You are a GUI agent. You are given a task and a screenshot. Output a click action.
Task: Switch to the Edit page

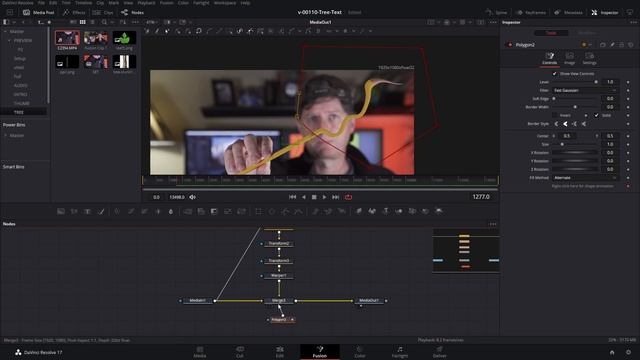pyautogui.click(x=280, y=352)
